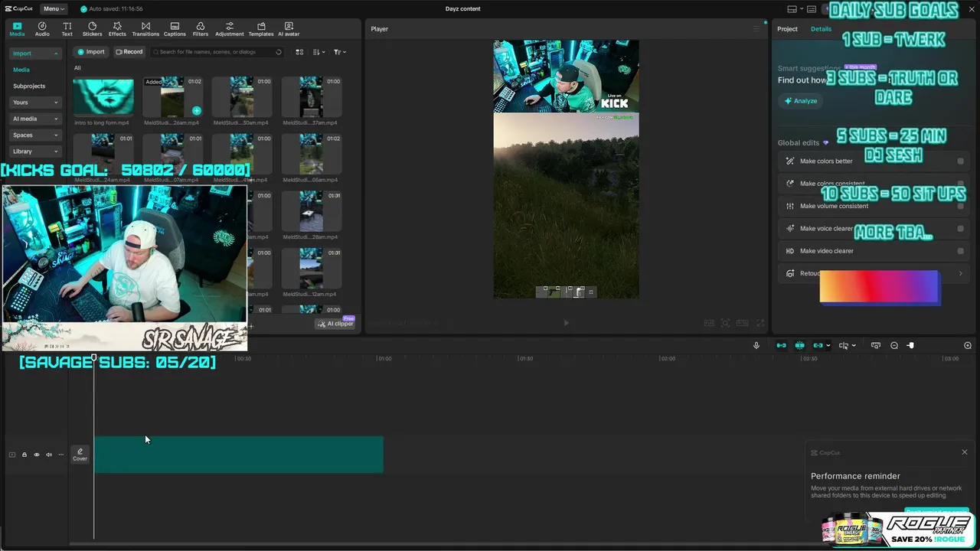Toggle the main track magnet
980x551 pixels.
pos(781,346)
